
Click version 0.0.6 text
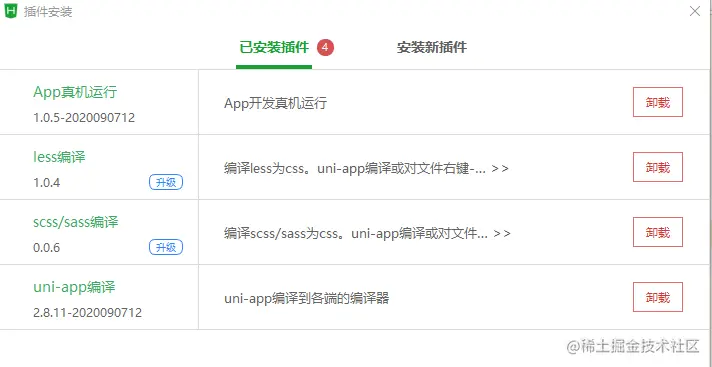pyautogui.click(x=47, y=248)
